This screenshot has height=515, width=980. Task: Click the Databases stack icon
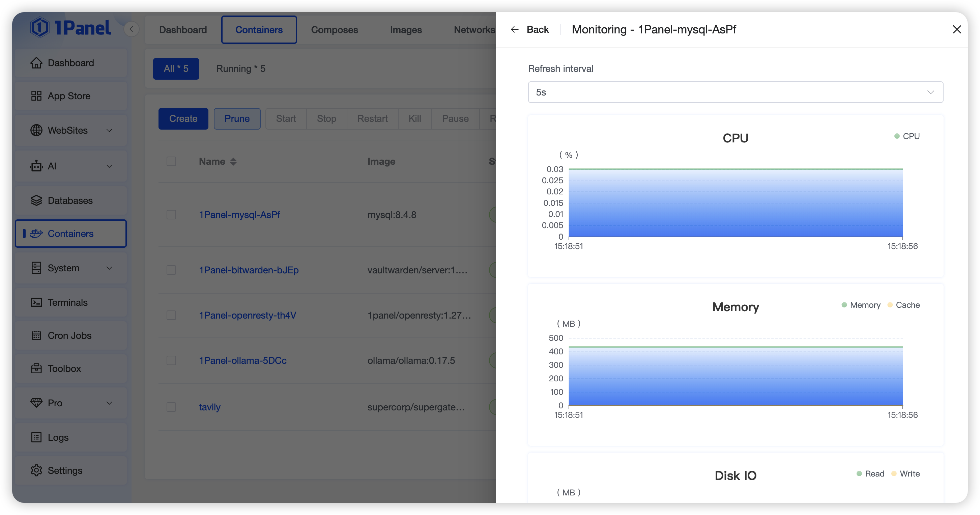[x=36, y=200]
